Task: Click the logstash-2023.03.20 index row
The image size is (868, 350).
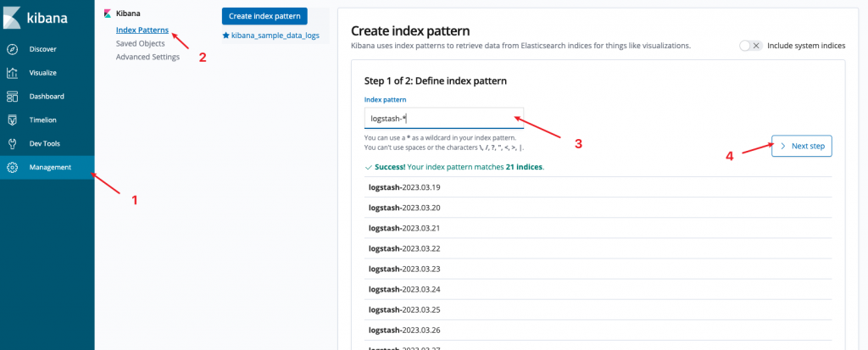Action: tap(598, 208)
